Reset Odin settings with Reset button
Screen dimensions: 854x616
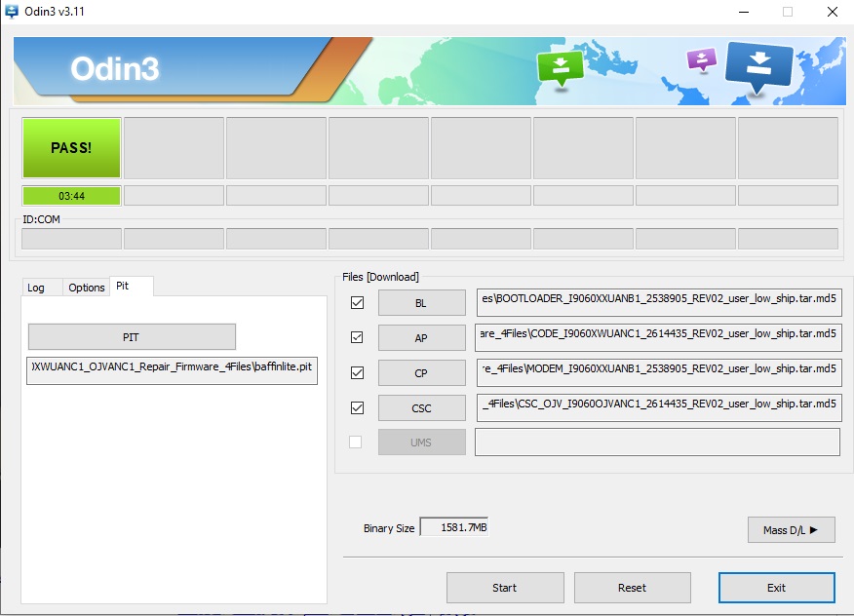coord(633,588)
